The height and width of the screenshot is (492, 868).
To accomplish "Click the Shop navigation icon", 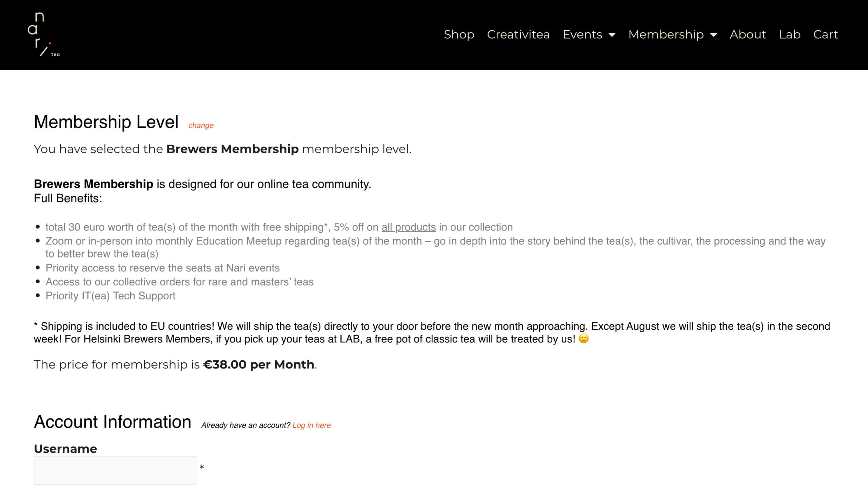I will pos(459,34).
